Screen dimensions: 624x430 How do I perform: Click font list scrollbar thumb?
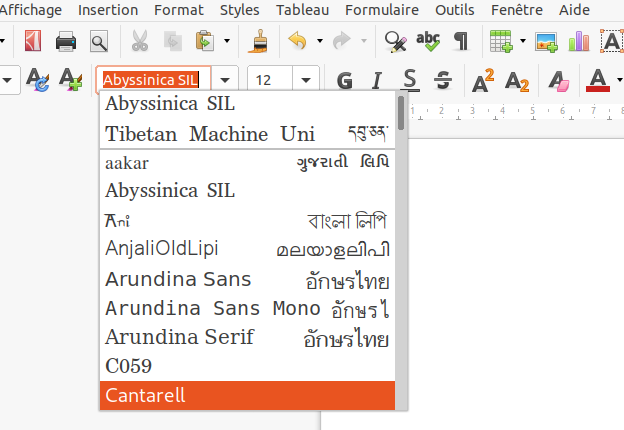401,113
